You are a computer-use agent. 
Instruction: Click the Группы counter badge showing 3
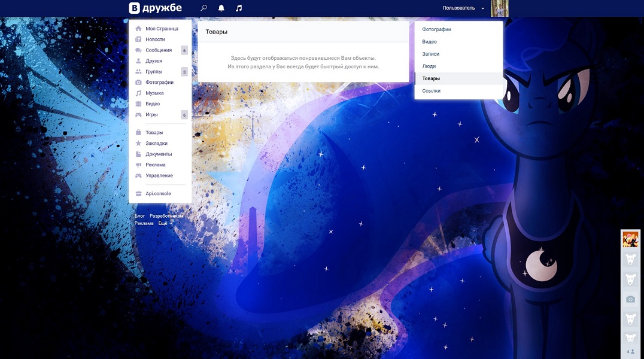coord(184,71)
